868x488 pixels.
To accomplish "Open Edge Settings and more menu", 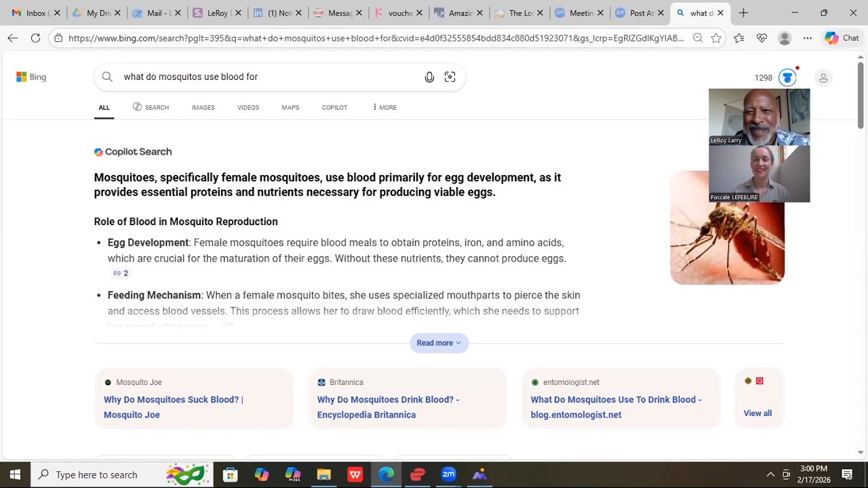I will coord(808,38).
